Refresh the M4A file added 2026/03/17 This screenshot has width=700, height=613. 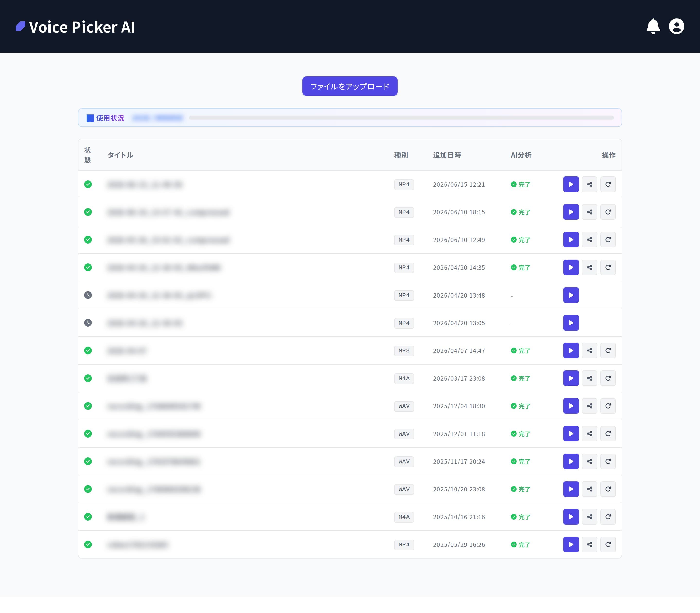pos(608,378)
